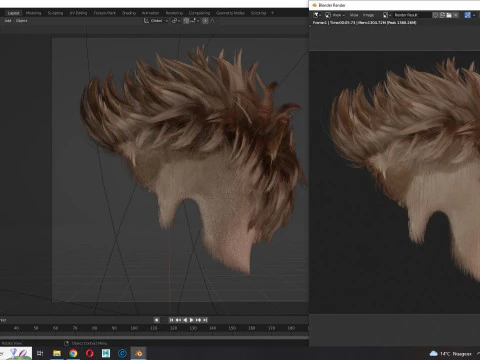Image resolution: width=480 pixels, height=360 pixels.
Task: Open the Compositing workspace tab
Action: tap(199, 13)
